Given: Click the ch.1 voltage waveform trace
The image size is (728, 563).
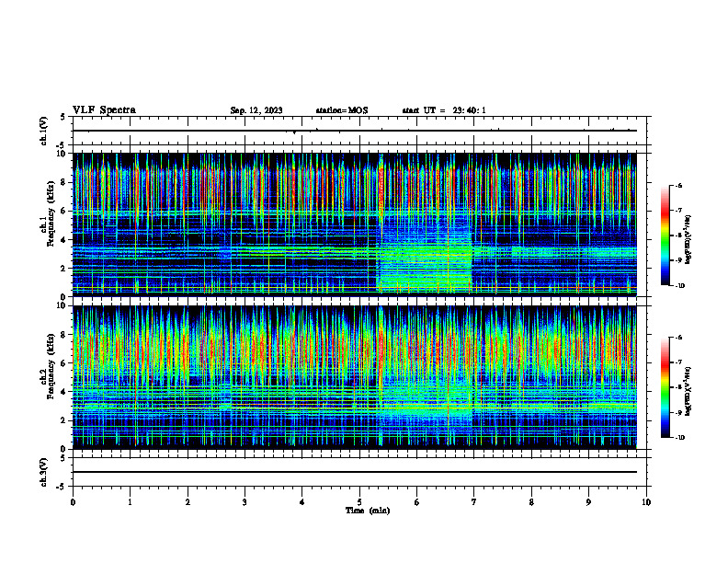Looking at the screenshot, I should 354,131.
